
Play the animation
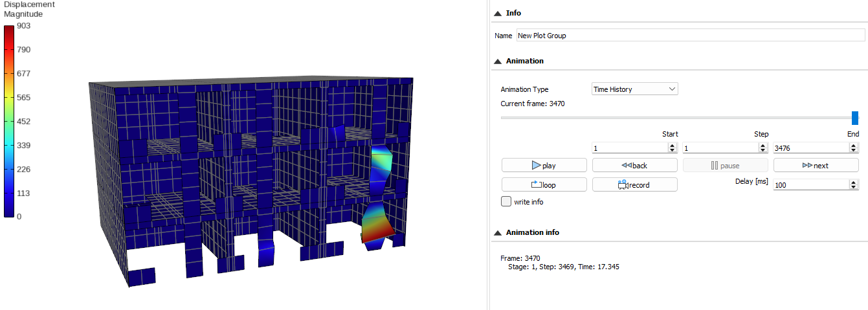(x=544, y=165)
